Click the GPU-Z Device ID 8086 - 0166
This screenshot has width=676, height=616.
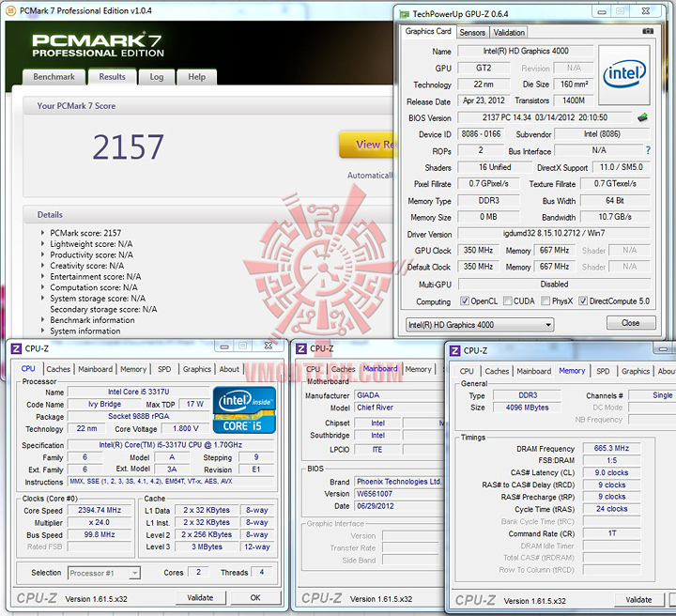[x=481, y=134]
